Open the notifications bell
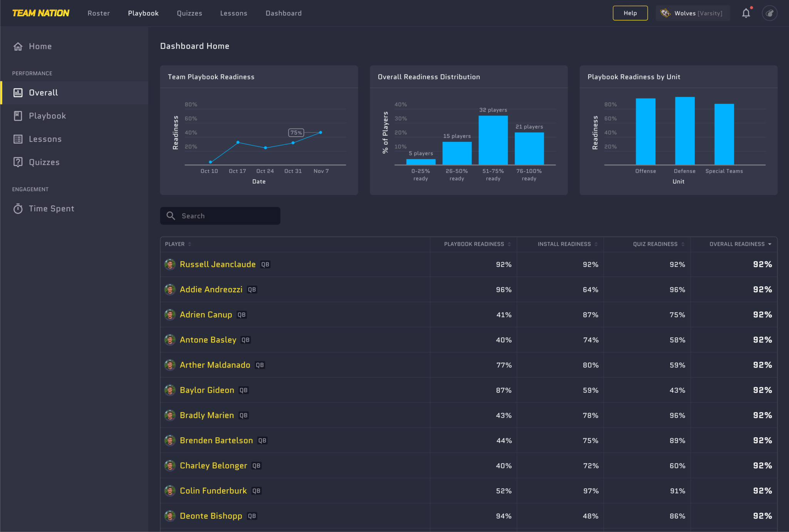Image resolution: width=789 pixels, height=532 pixels. click(746, 13)
